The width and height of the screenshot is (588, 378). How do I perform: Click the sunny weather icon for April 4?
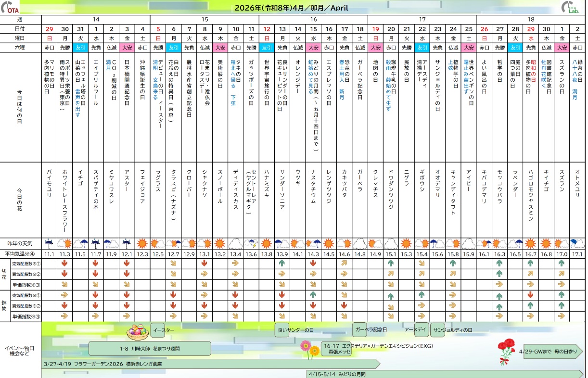[x=142, y=244]
